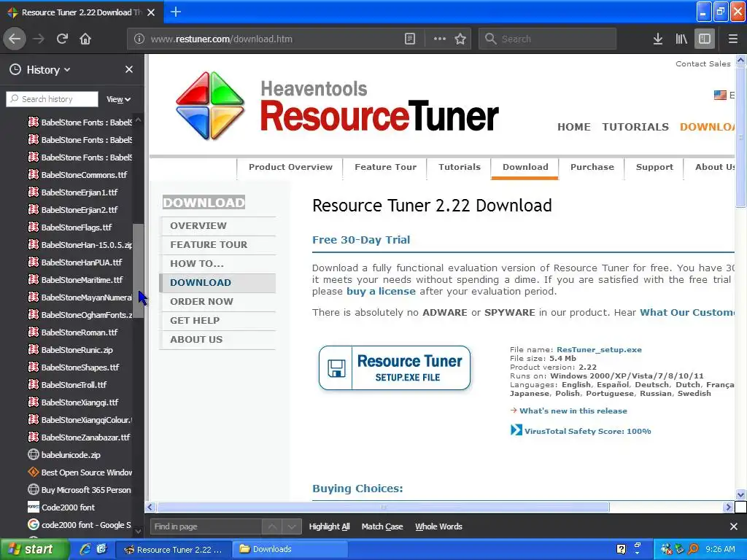Open BabelStoneErjian1.ttf history entry
The image size is (747, 560).
[79, 192]
